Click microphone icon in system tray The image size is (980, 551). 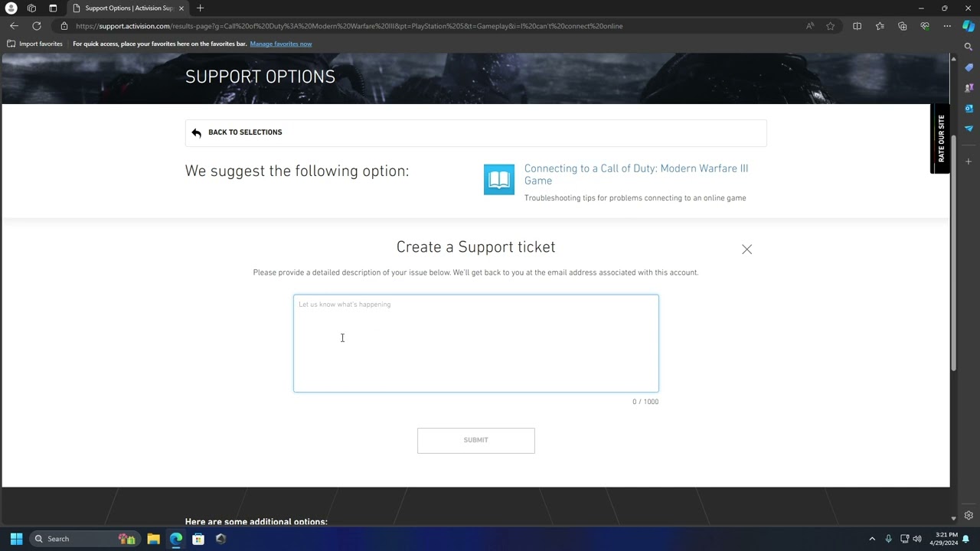[888, 539]
